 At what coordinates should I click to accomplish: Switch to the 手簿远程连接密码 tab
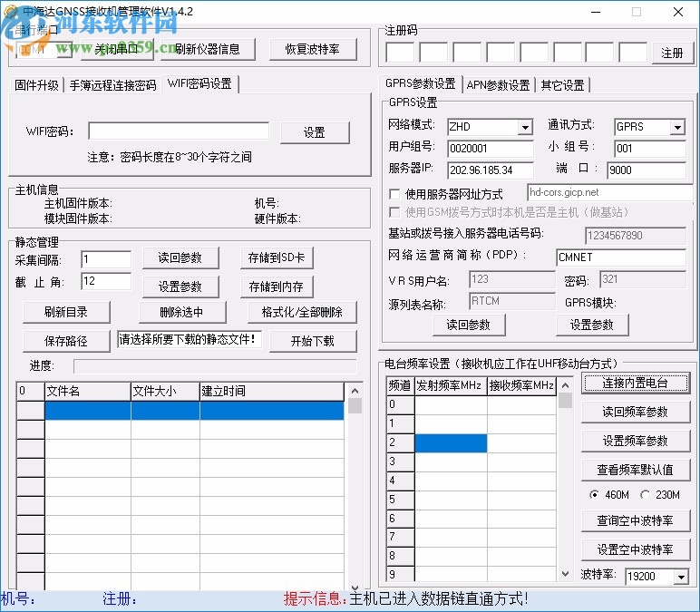[x=113, y=85]
